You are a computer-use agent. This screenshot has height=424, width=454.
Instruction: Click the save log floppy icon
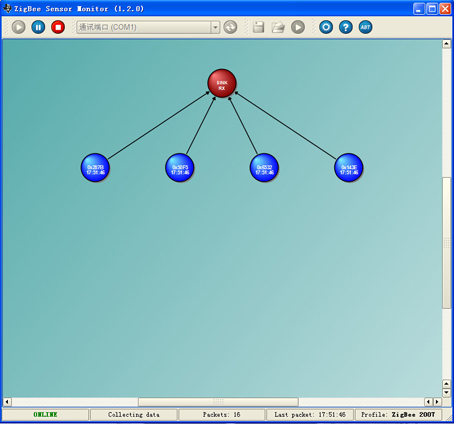[x=258, y=27]
